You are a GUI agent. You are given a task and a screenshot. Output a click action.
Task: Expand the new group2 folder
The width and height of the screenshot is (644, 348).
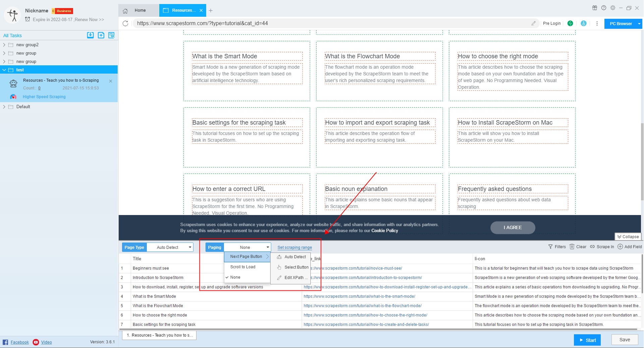pos(4,45)
